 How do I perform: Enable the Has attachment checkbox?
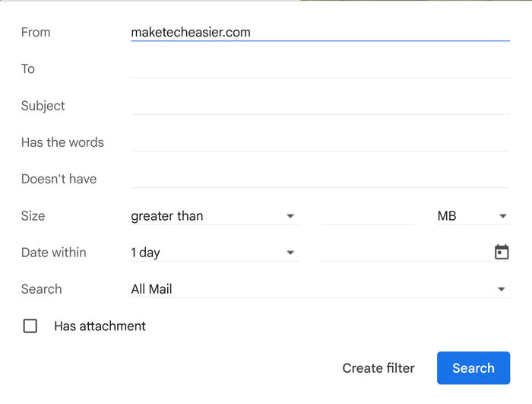point(30,326)
